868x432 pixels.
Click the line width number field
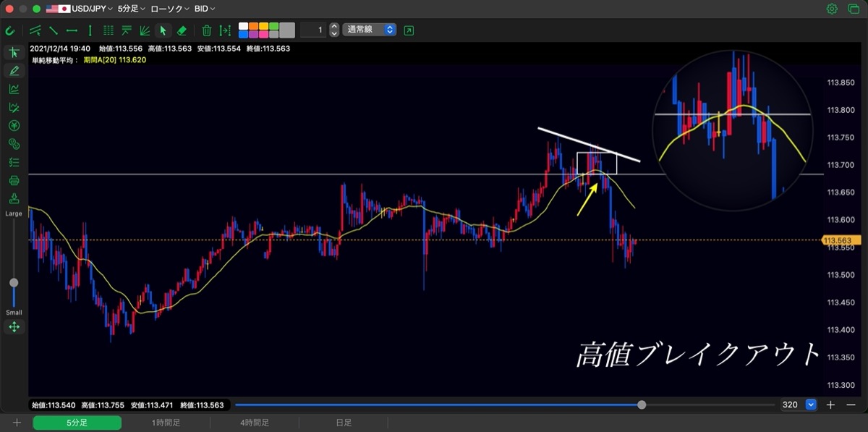312,30
